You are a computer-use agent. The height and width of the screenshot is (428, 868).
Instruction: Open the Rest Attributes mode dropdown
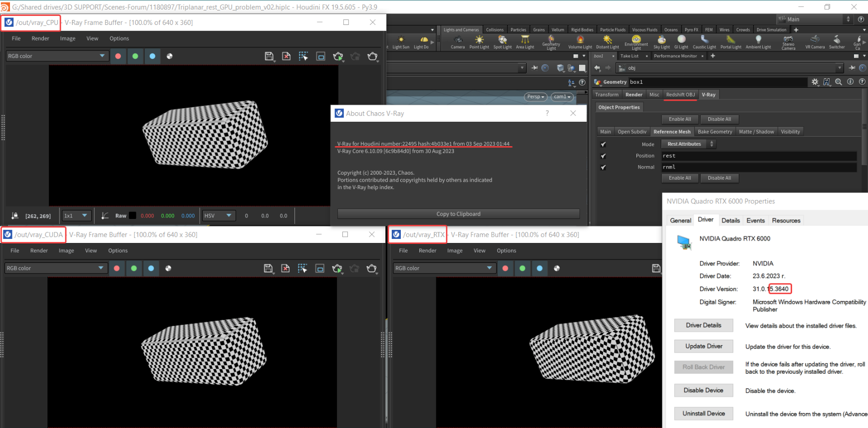(688, 144)
